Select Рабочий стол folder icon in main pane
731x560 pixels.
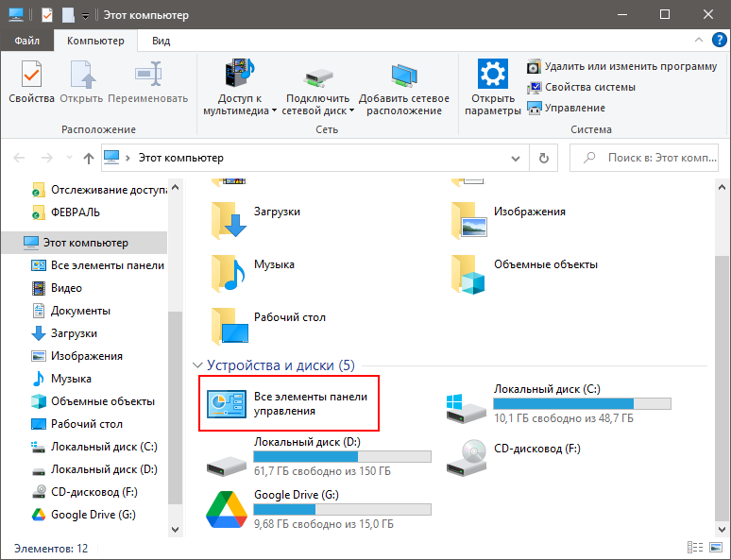click(x=229, y=326)
